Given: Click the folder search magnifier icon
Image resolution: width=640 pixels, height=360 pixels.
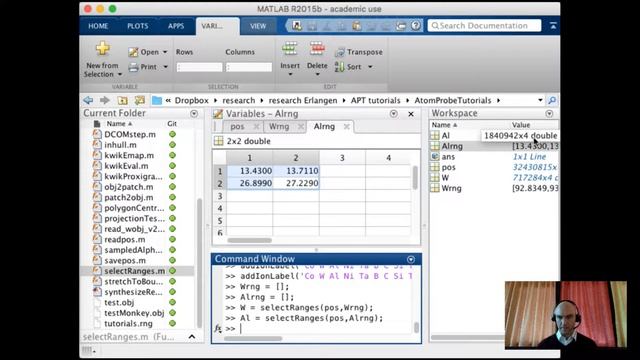Looking at the screenshot, I should (x=552, y=100).
